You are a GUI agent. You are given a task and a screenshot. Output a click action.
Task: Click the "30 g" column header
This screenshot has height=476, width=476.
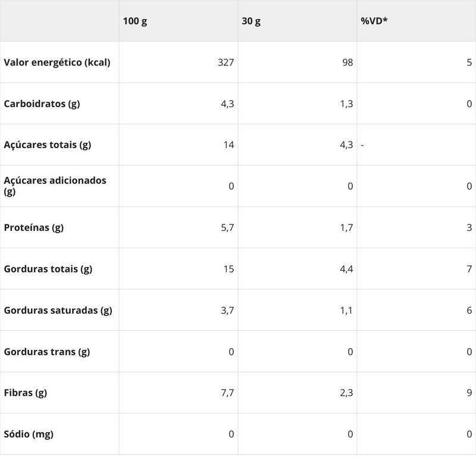(251, 21)
